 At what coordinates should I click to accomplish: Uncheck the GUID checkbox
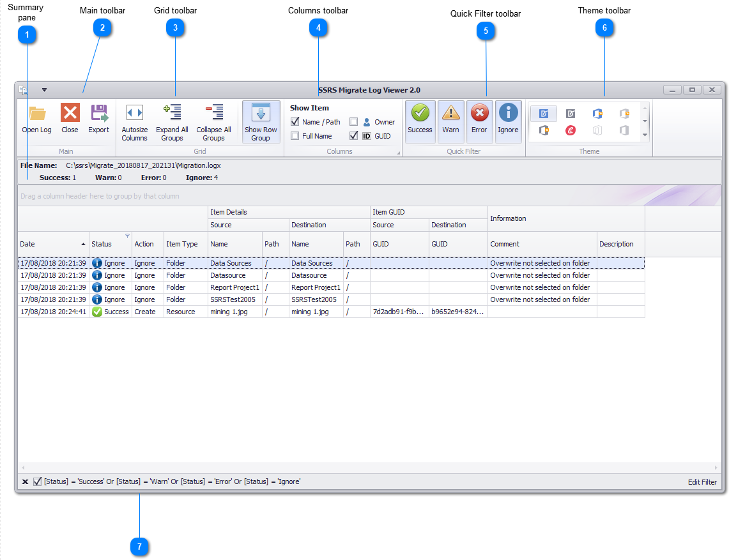click(x=353, y=136)
